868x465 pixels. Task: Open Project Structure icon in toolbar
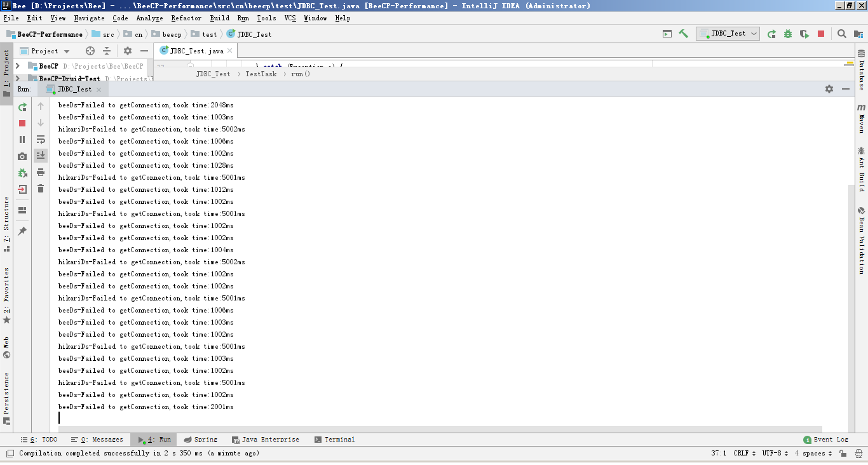(858, 34)
